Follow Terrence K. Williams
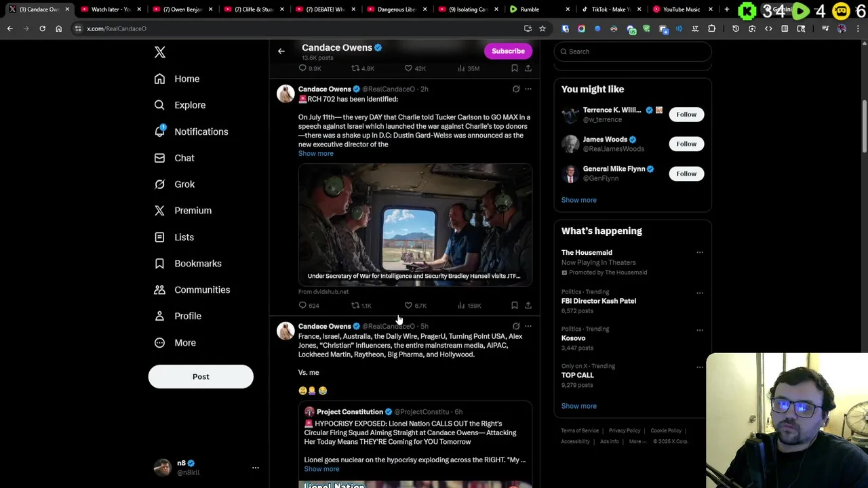 (x=686, y=115)
